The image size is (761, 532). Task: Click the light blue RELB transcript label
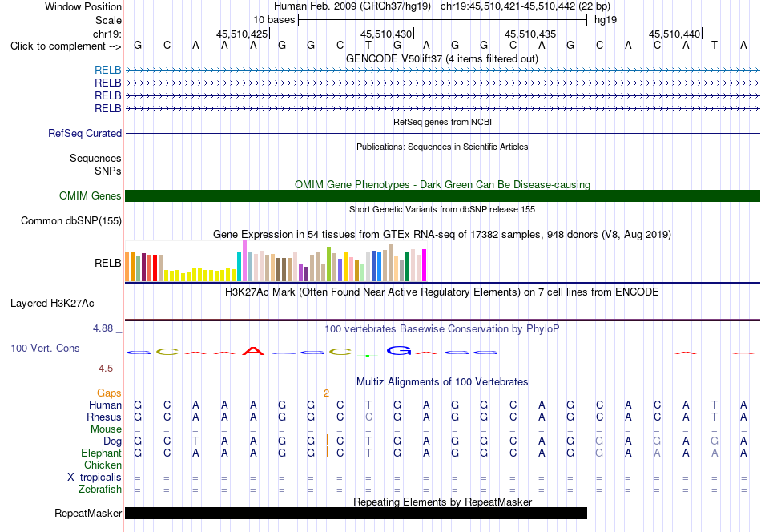pos(108,70)
